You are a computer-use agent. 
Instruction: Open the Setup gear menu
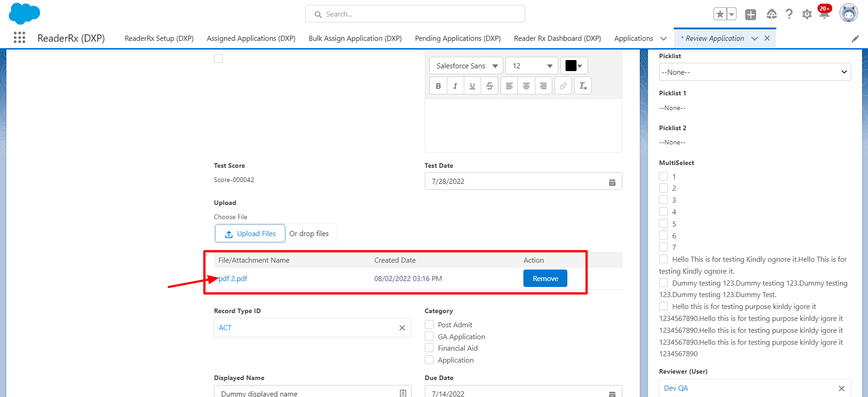pyautogui.click(x=807, y=14)
